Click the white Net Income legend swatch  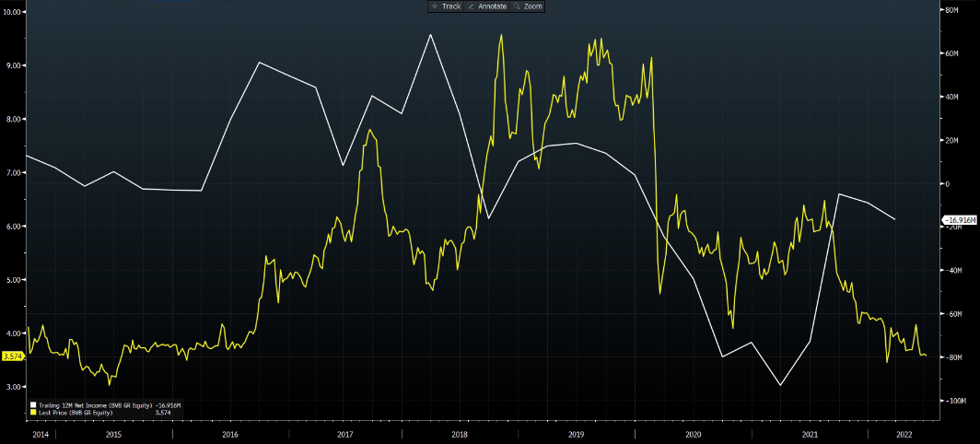point(33,406)
